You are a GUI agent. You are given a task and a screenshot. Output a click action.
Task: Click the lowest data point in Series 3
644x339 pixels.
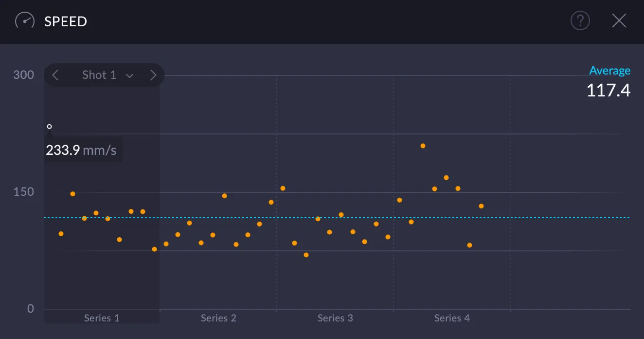click(x=305, y=254)
